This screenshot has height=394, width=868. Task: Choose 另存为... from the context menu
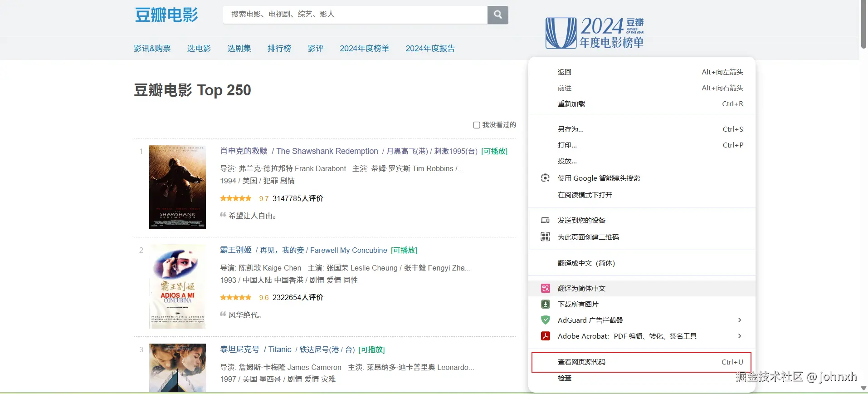pyautogui.click(x=642, y=129)
